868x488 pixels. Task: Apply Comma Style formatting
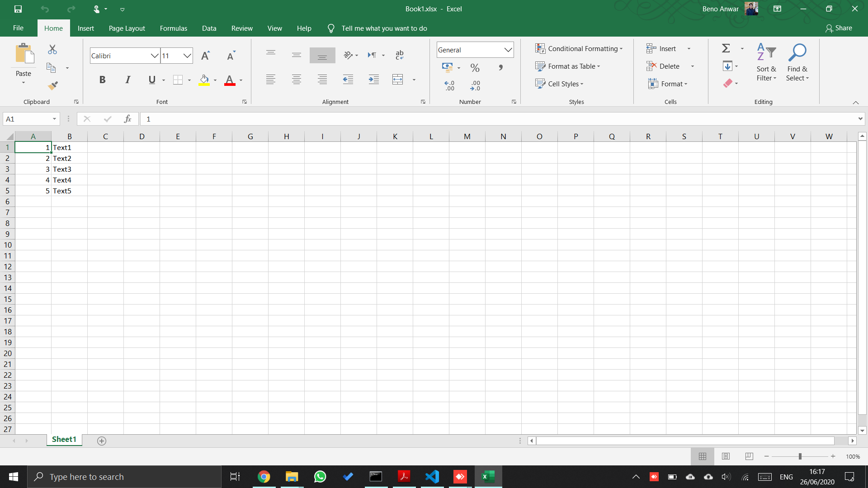pos(500,68)
